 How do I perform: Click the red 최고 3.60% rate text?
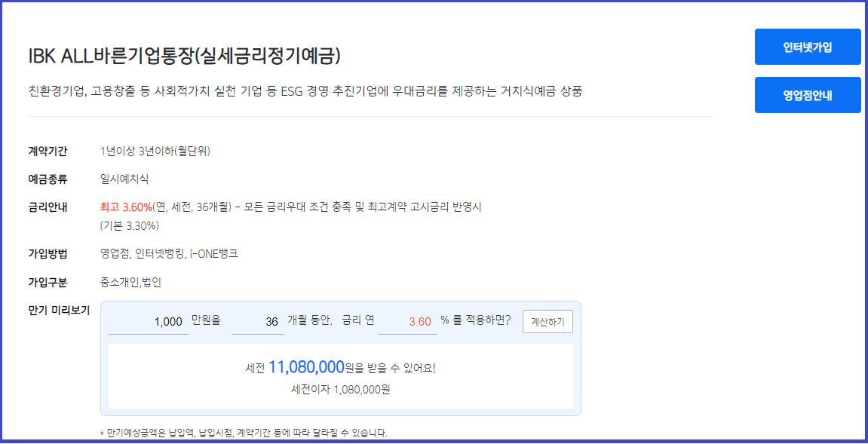(x=126, y=207)
